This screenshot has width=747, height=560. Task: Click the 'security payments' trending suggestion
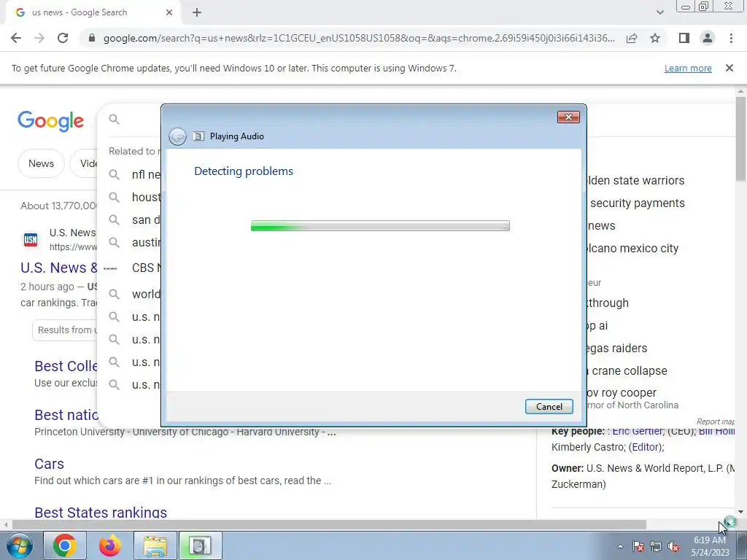(637, 203)
